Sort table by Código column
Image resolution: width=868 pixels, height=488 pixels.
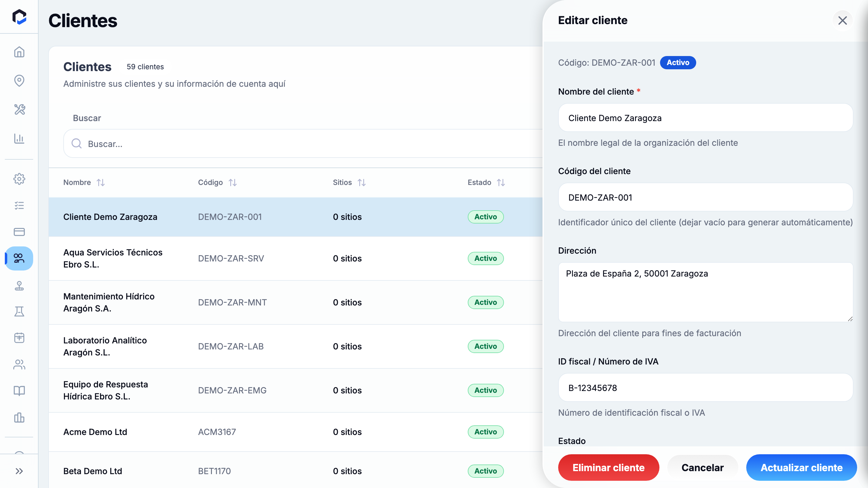click(232, 183)
